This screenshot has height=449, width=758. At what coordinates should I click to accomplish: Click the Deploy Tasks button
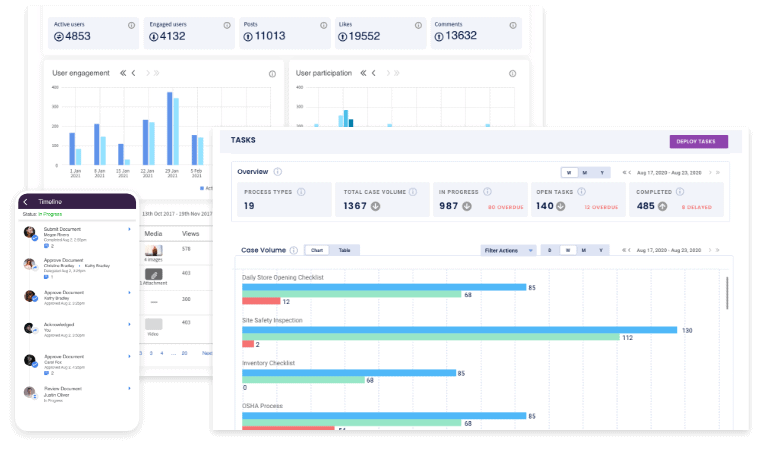pos(699,142)
